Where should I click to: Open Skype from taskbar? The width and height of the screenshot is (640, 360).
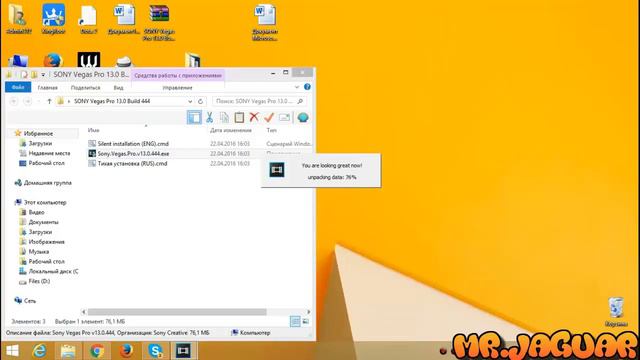point(156,351)
